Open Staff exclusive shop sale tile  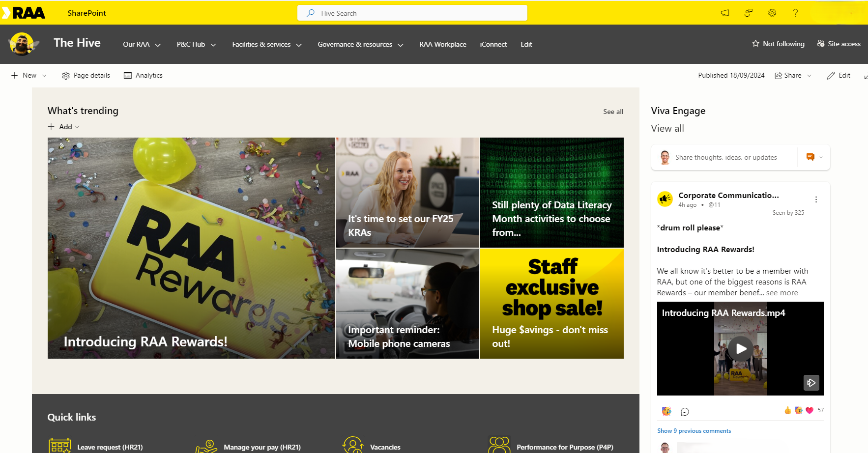click(x=552, y=304)
